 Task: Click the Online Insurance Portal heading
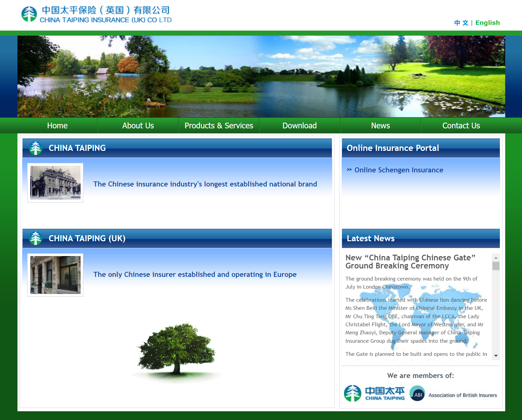(x=393, y=148)
